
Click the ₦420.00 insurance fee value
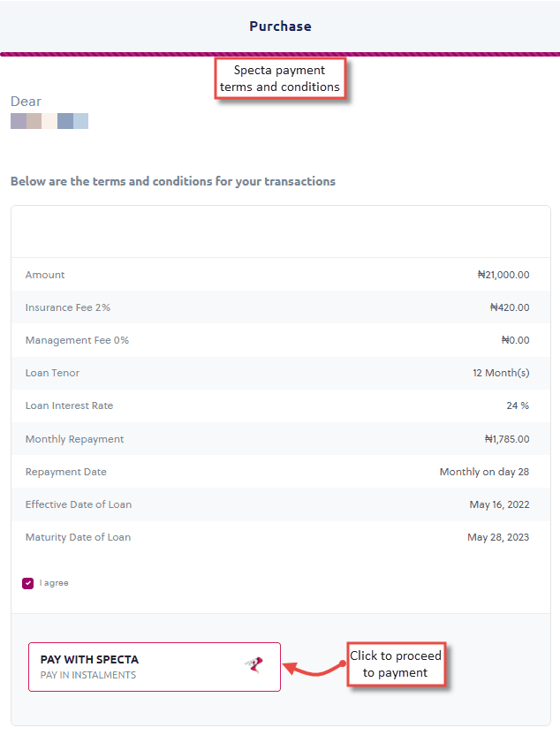(x=510, y=307)
